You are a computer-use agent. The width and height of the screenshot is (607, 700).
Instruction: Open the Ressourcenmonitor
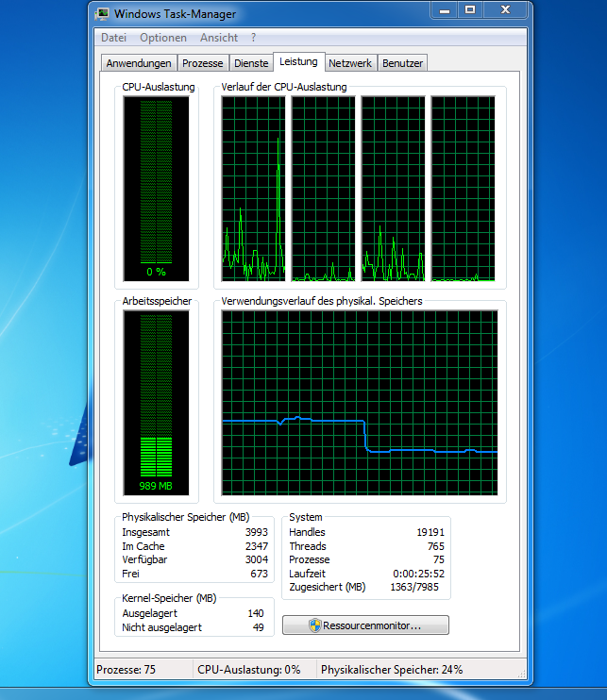pyautogui.click(x=365, y=625)
